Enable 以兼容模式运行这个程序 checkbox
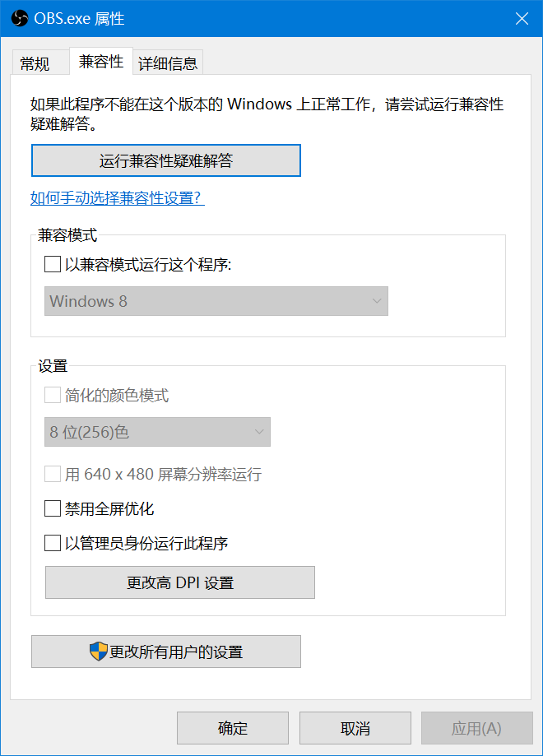This screenshot has height=756, width=543. point(53,265)
